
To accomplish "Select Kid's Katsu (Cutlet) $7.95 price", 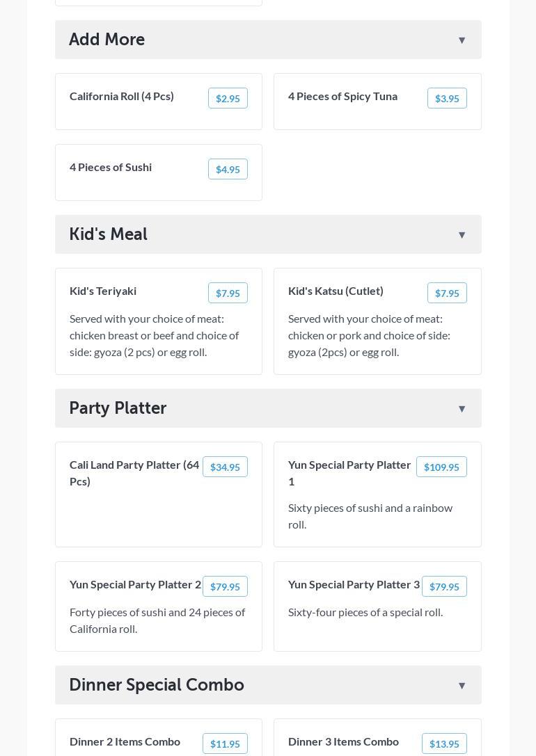I will click(x=447, y=293).
